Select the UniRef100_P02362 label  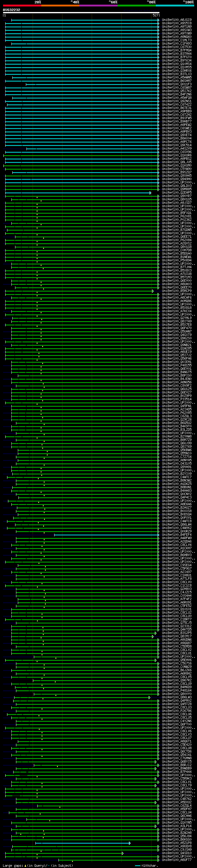(177, 220)
